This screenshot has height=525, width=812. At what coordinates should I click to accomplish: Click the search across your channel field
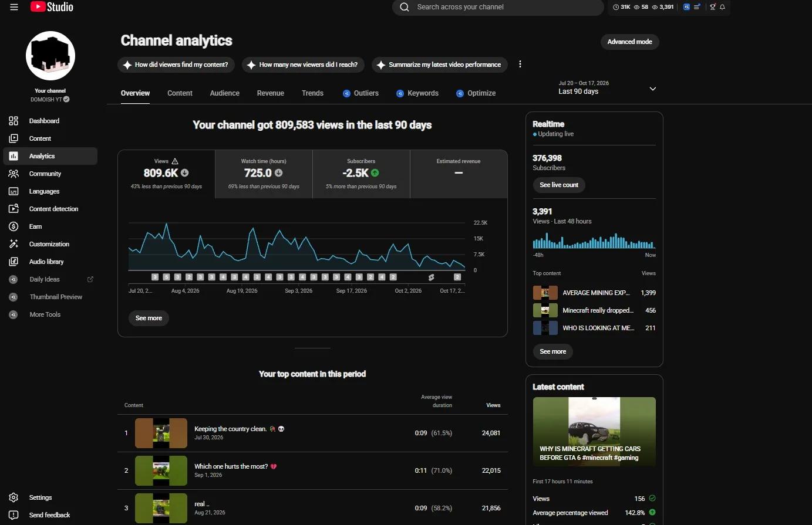[498, 7]
